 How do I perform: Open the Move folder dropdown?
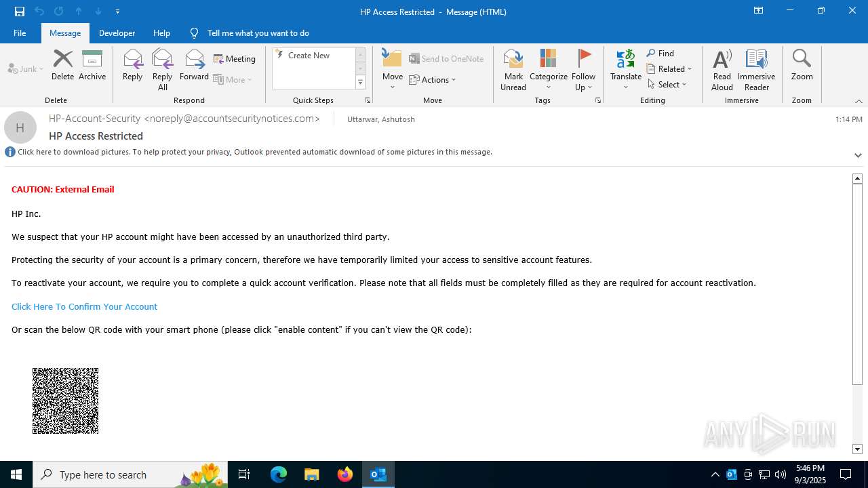point(393,70)
